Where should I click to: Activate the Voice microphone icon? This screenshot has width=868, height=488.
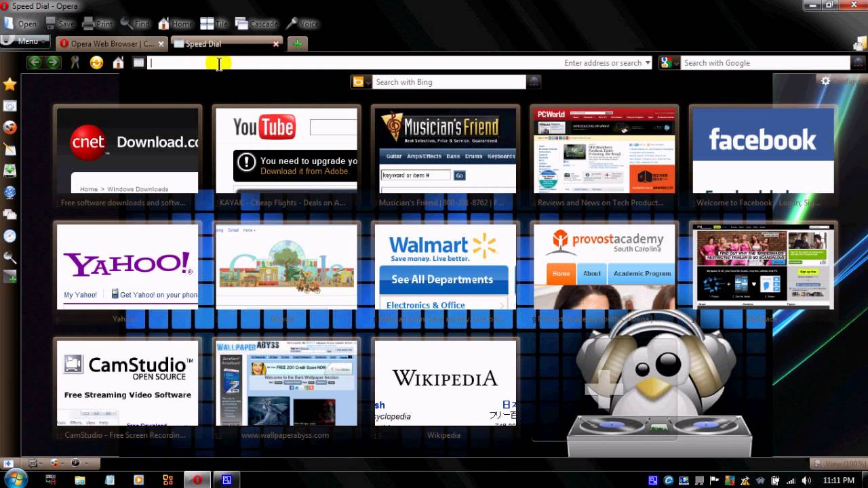click(292, 23)
